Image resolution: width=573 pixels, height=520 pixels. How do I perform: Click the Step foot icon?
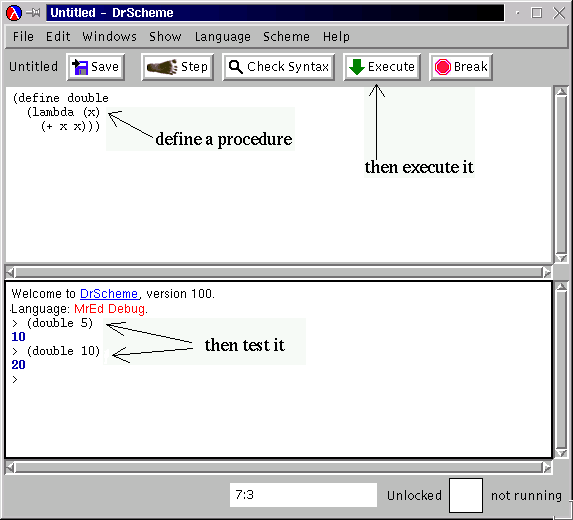(x=162, y=67)
